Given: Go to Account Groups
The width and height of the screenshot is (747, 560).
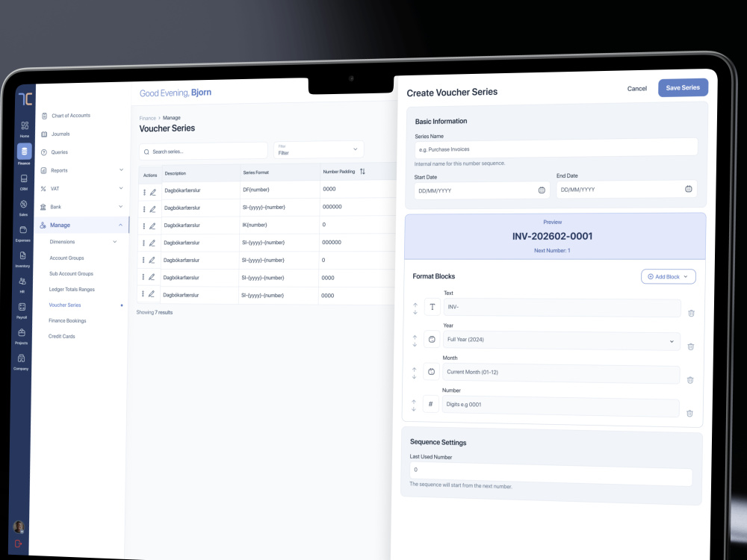Looking at the screenshot, I should pyautogui.click(x=66, y=258).
